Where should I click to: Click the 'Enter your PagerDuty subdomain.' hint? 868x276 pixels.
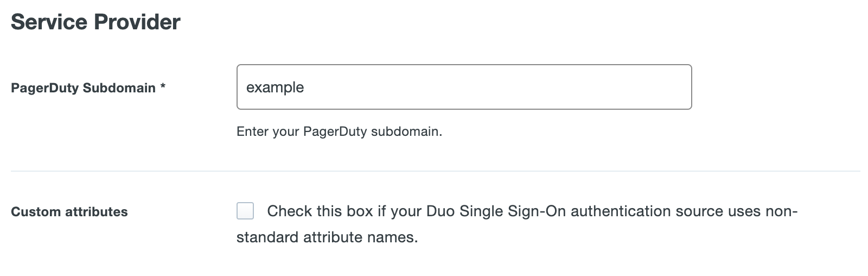tap(339, 131)
